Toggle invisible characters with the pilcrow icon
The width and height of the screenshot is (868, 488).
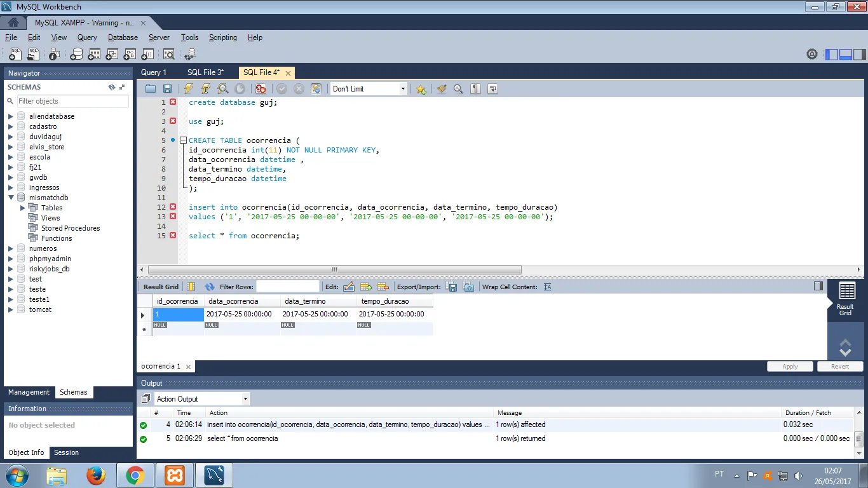click(475, 89)
